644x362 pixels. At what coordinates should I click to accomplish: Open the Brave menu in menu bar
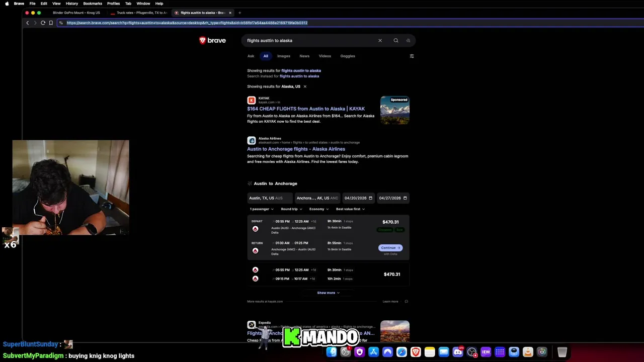tap(19, 4)
